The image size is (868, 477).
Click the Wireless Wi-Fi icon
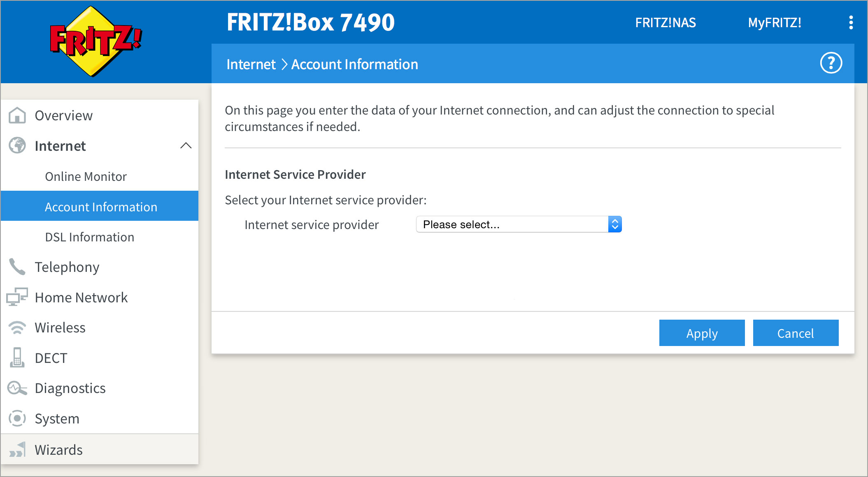click(16, 327)
